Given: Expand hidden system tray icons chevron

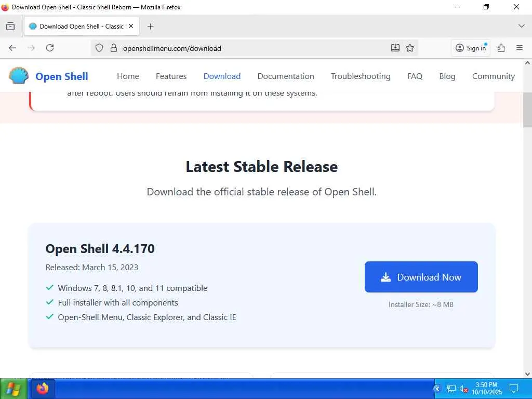Looking at the screenshot, I should (437, 389).
